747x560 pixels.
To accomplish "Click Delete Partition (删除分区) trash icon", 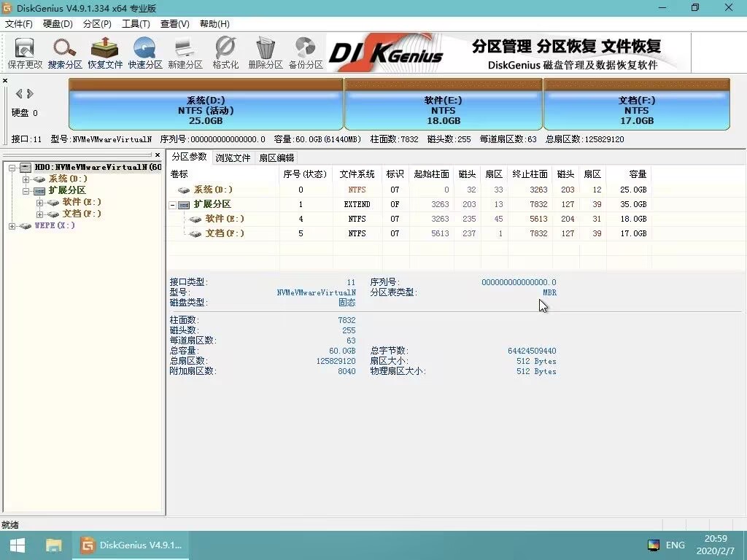I will point(266,52).
